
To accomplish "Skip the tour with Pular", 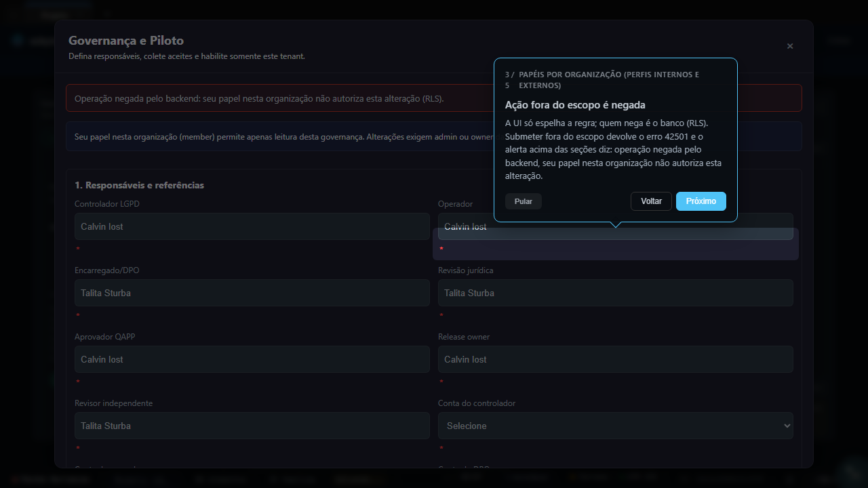I will click(524, 201).
